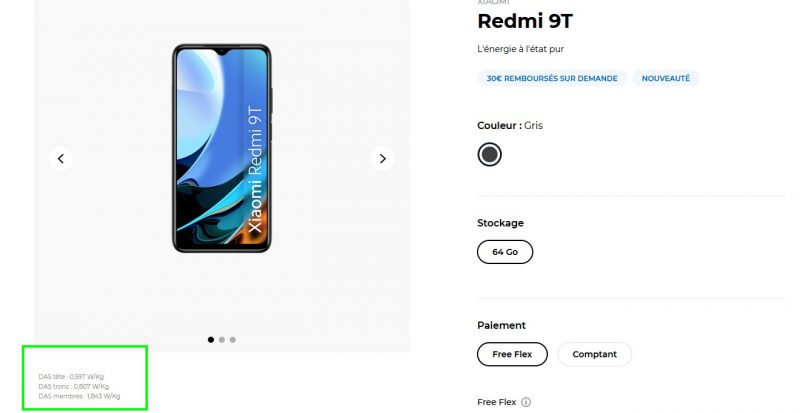Choose the Gris color swatch
This screenshot has height=413, width=800.
click(489, 154)
